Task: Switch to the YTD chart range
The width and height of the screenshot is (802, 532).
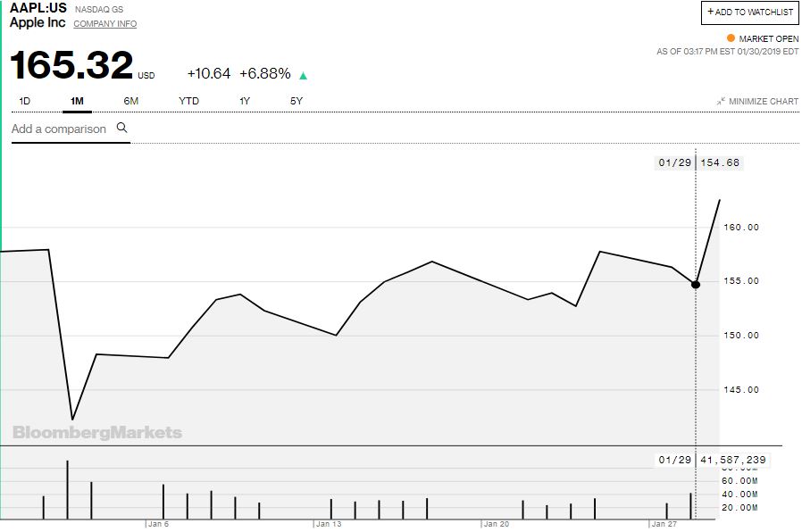Action: [188, 101]
